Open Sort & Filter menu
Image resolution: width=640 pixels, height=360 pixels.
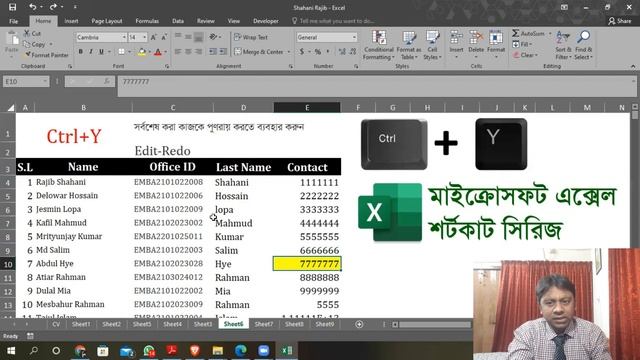point(563,45)
